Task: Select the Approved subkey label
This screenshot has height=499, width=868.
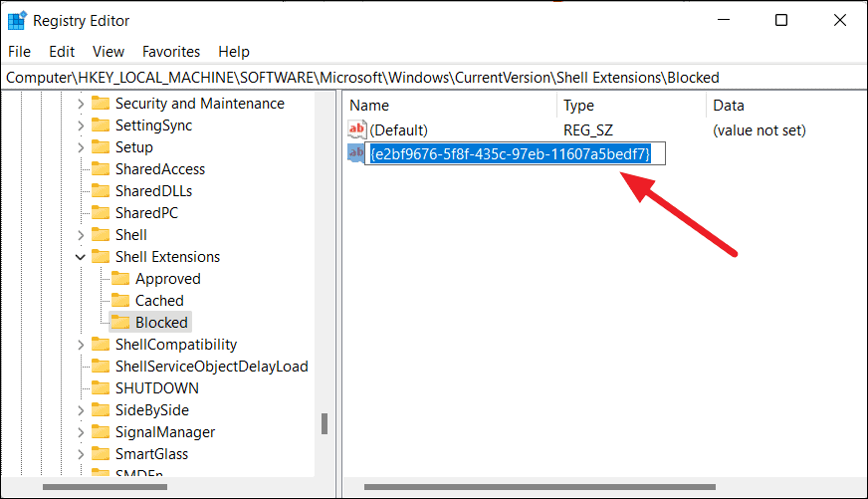Action: coord(168,279)
